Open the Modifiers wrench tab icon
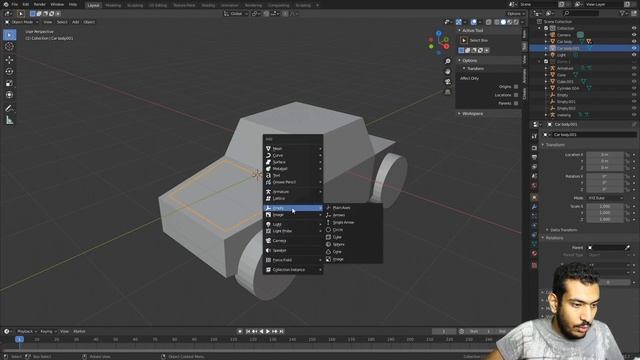The image size is (640, 360). [534, 207]
